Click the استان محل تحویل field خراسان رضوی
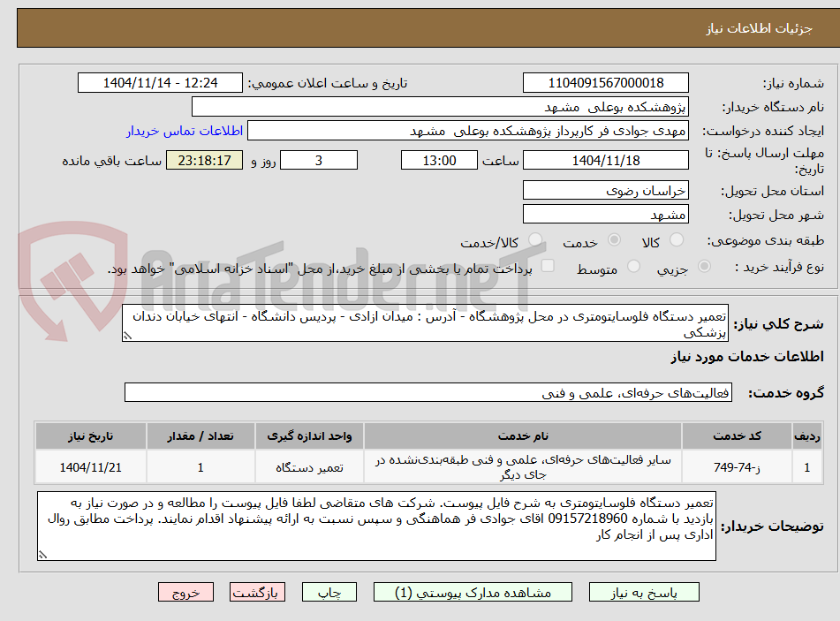Screen dimensions: 840x621 coord(605,190)
